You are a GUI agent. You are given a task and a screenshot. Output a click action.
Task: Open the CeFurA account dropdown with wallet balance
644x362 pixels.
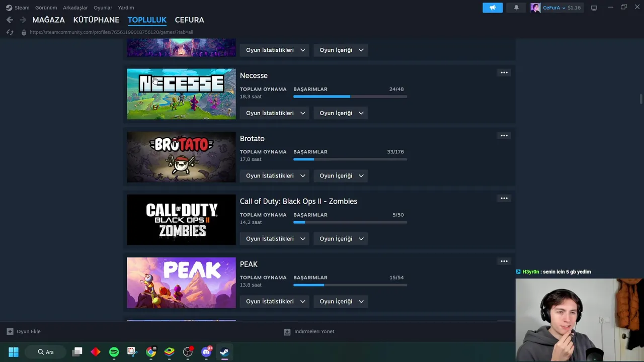point(562,8)
